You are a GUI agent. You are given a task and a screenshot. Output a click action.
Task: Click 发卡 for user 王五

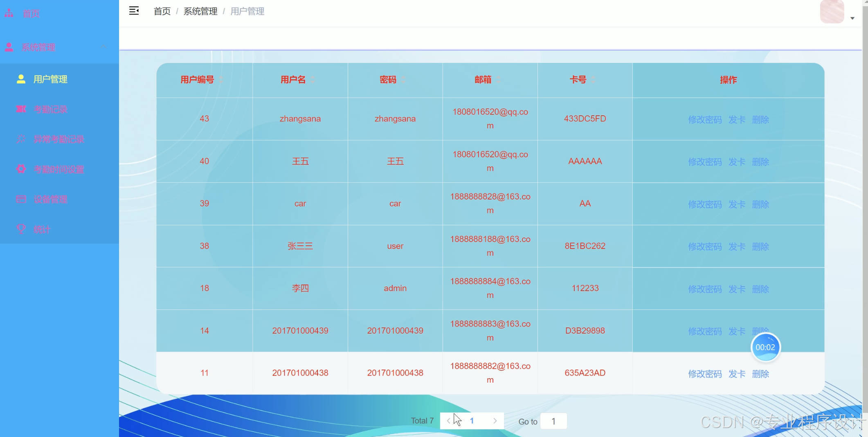[x=737, y=162]
